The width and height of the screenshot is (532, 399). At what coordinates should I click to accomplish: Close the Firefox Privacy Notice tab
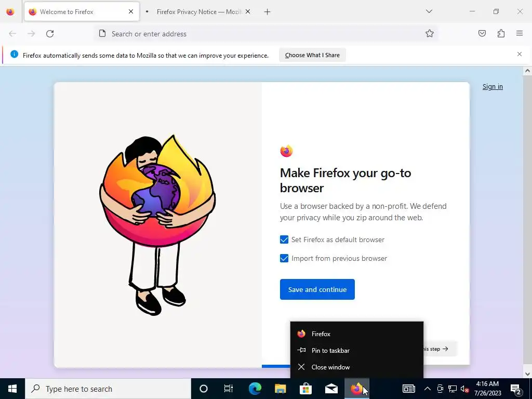[248, 11]
